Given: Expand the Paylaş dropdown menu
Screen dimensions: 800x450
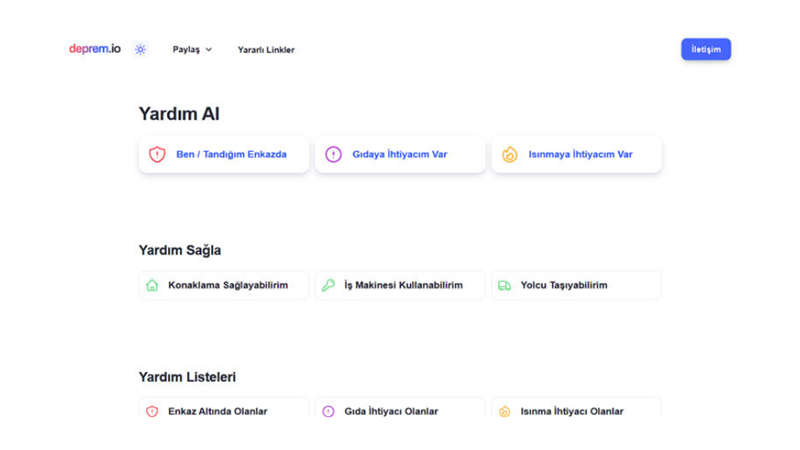Looking at the screenshot, I should [191, 49].
